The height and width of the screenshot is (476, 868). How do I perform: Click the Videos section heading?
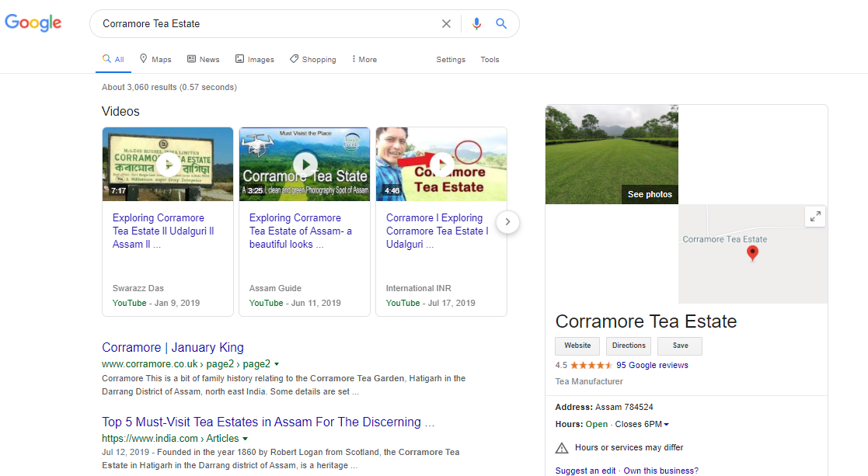coord(120,111)
